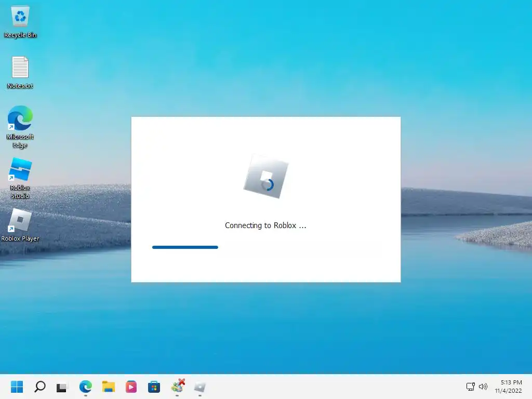Select the Roblox Player desktop shortcut

[x=20, y=225]
